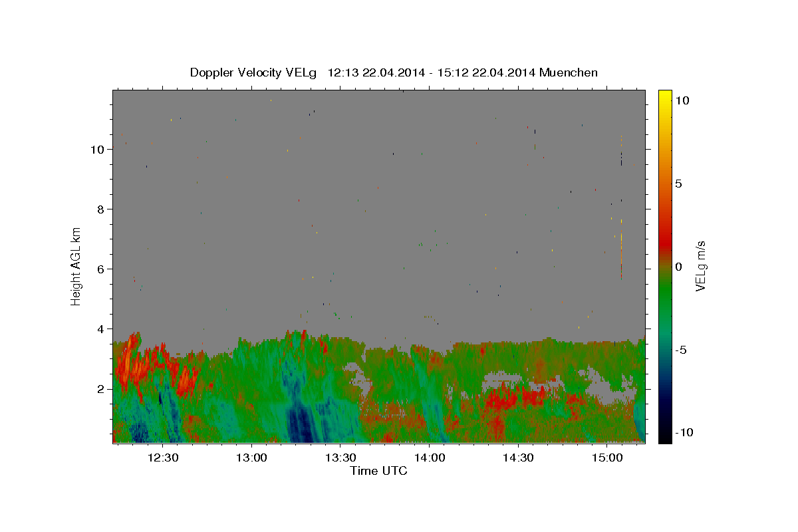
Task: Click the yellow top of the colorbar
Action: 664,96
